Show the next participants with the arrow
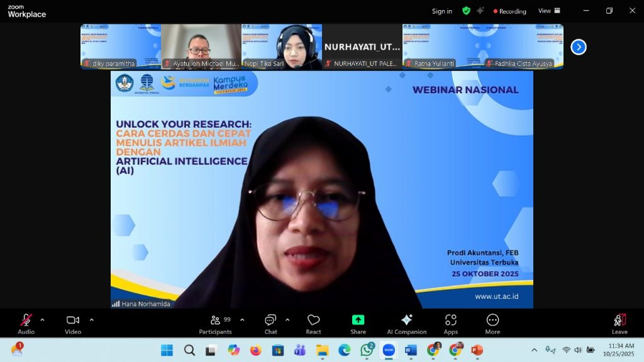Screen dimensions: 644x362 [579, 47]
